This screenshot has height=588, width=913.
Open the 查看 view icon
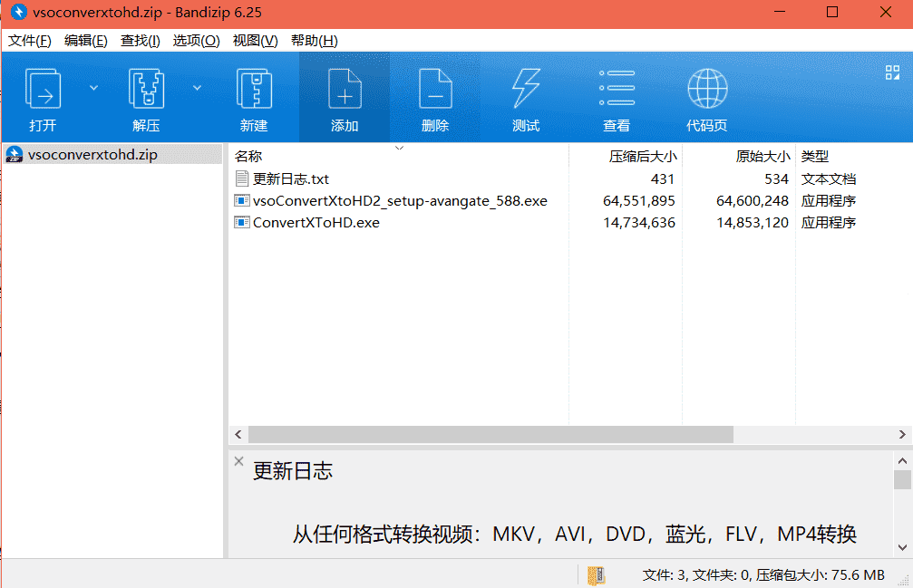[617, 98]
